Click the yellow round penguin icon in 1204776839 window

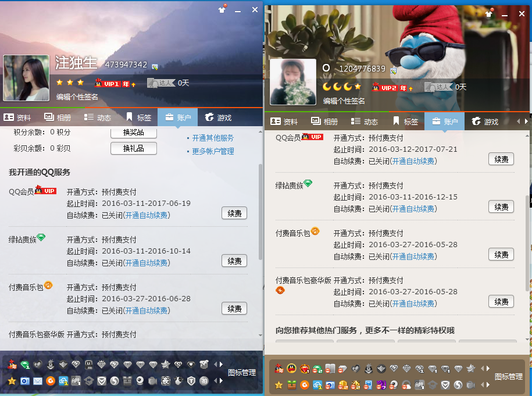[x=291, y=368]
